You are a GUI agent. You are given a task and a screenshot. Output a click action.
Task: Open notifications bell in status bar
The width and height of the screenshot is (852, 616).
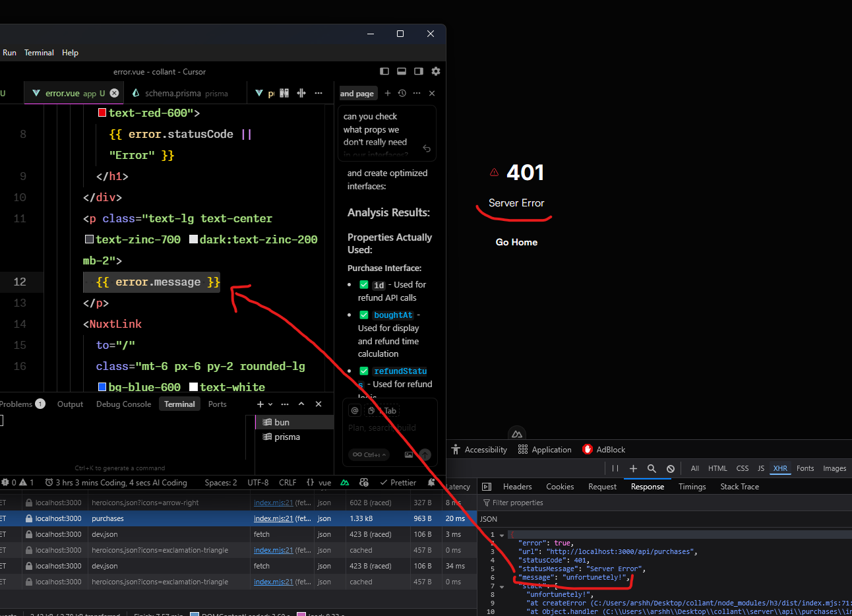coord(431,483)
